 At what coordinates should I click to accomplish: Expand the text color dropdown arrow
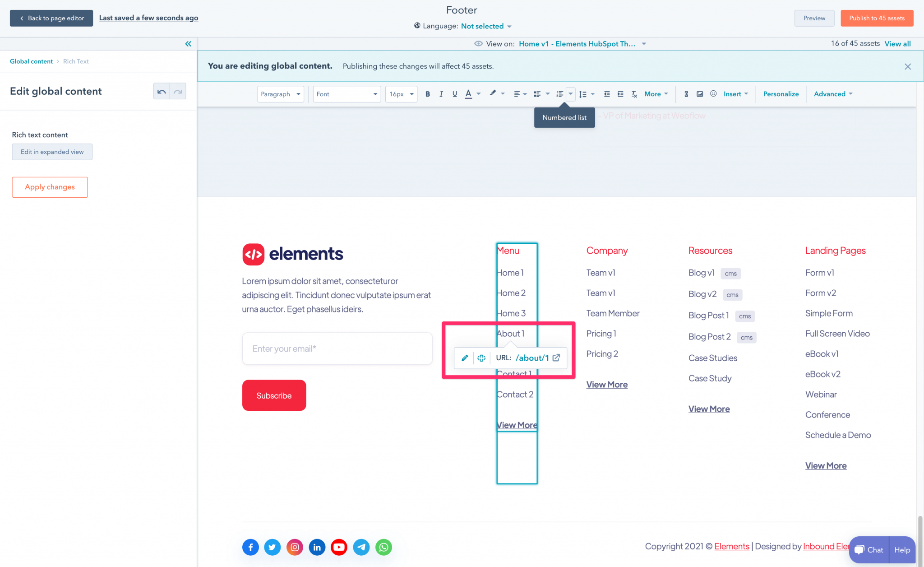click(x=479, y=94)
